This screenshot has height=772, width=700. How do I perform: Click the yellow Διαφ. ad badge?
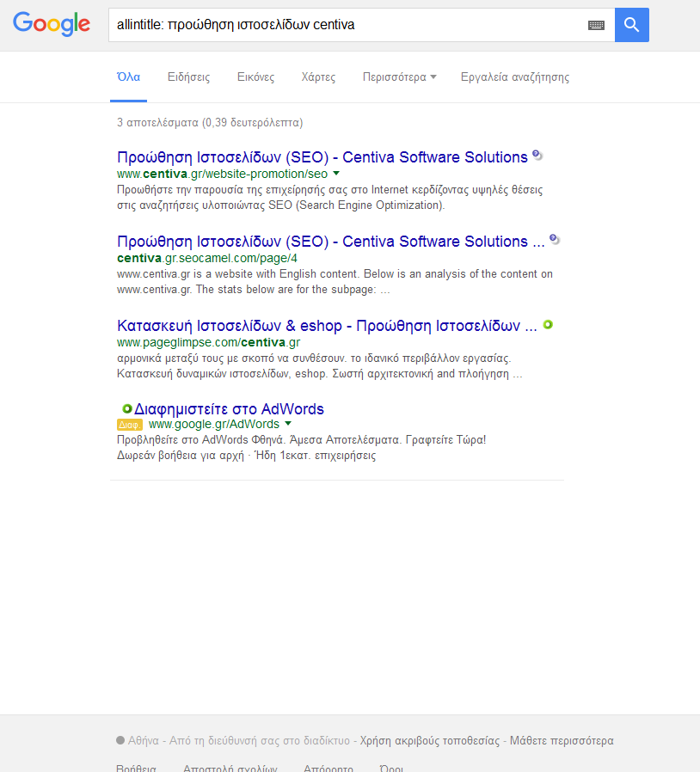[130, 425]
